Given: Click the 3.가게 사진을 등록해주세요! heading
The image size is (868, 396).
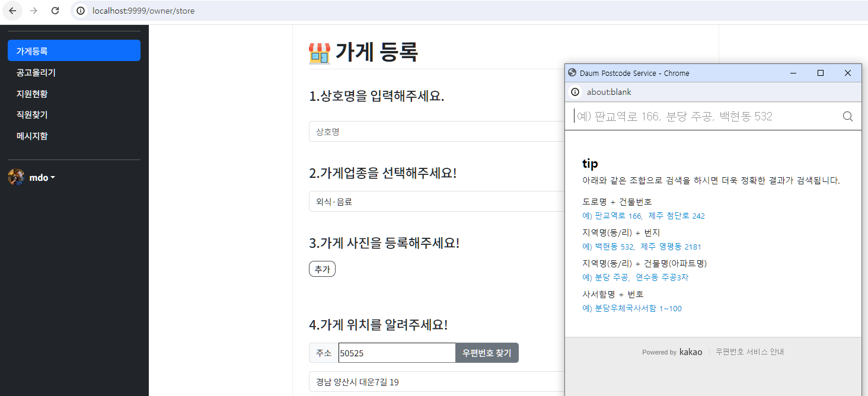Looking at the screenshot, I should pyautogui.click(x=384, y=243).
